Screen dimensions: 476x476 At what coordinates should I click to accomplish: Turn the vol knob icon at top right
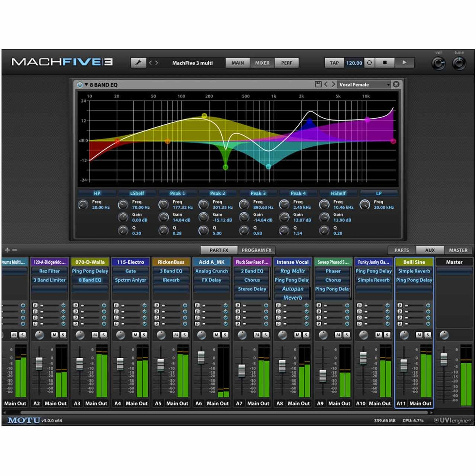pos(438,63)
